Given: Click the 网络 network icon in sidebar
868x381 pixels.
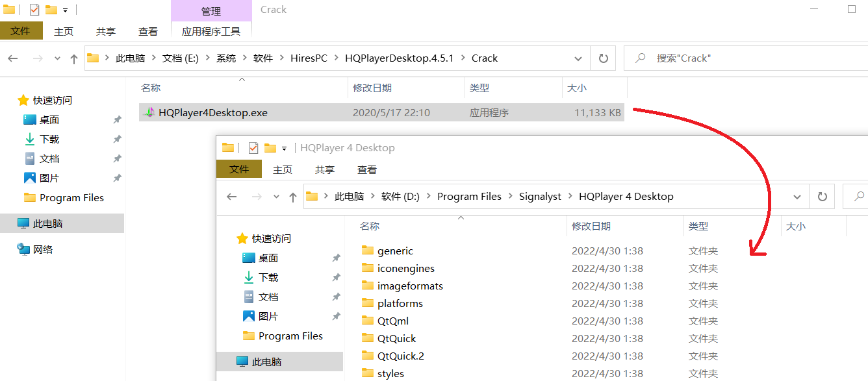Looking at the screenshot, I should pos(23,249).
